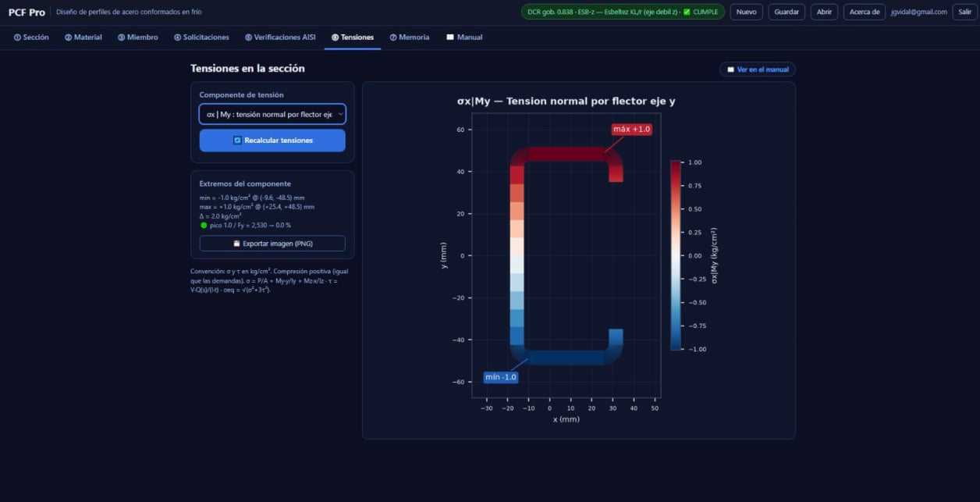The width and height of the screenshot is (980, 502).
Task: Click the PNG export image icon
Action: click(236, 244)
